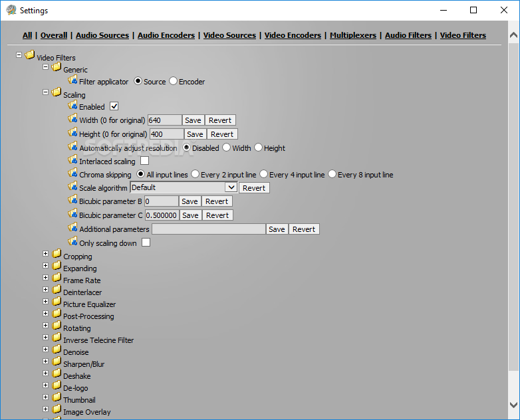The height and width of the screenshot is (420, 520).
Task: Select Source as filter applicator
Action: (x=138, y=81)
